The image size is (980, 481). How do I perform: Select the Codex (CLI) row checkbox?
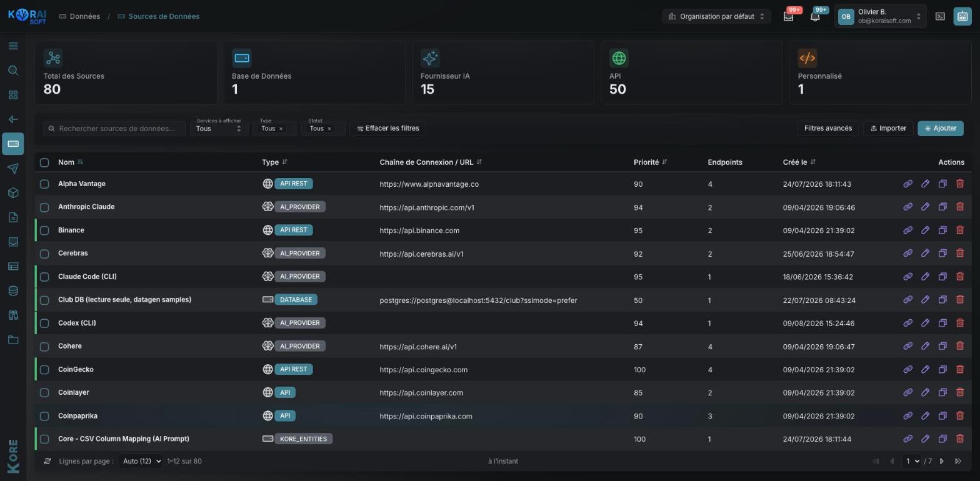coord(44,323)
